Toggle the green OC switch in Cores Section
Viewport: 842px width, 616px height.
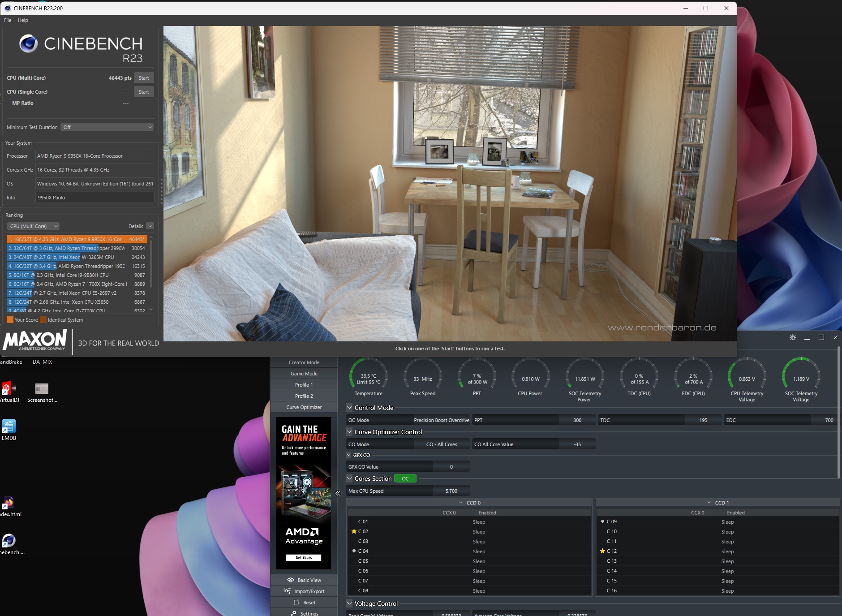click(x=405, y=478)
